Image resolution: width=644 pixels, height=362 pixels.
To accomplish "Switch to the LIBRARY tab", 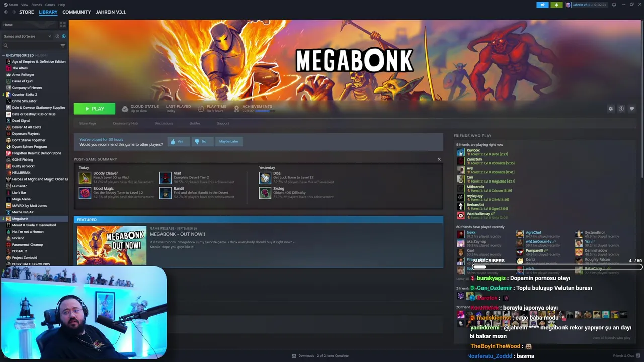I will (x=48, y=12).
